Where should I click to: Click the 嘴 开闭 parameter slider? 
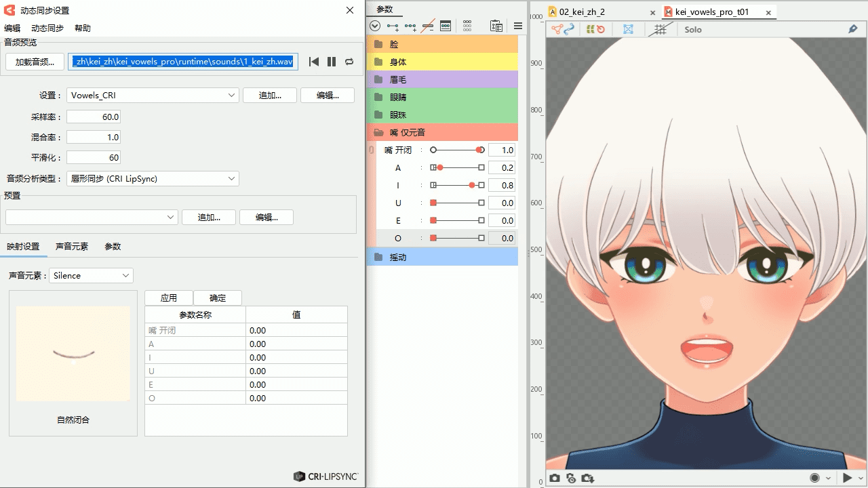pyautogui.click(x=457, y=150)
